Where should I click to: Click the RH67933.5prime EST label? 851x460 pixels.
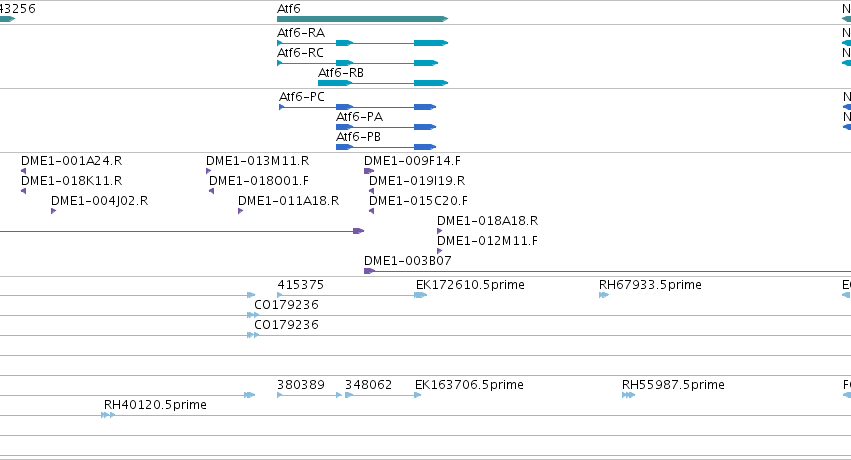(650, 285)
